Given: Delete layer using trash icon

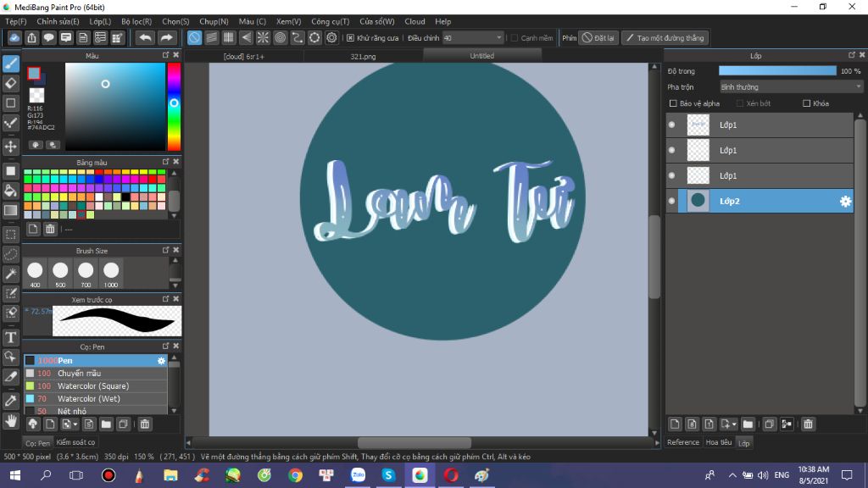Looking at the screenshot, I should (808, 424).
